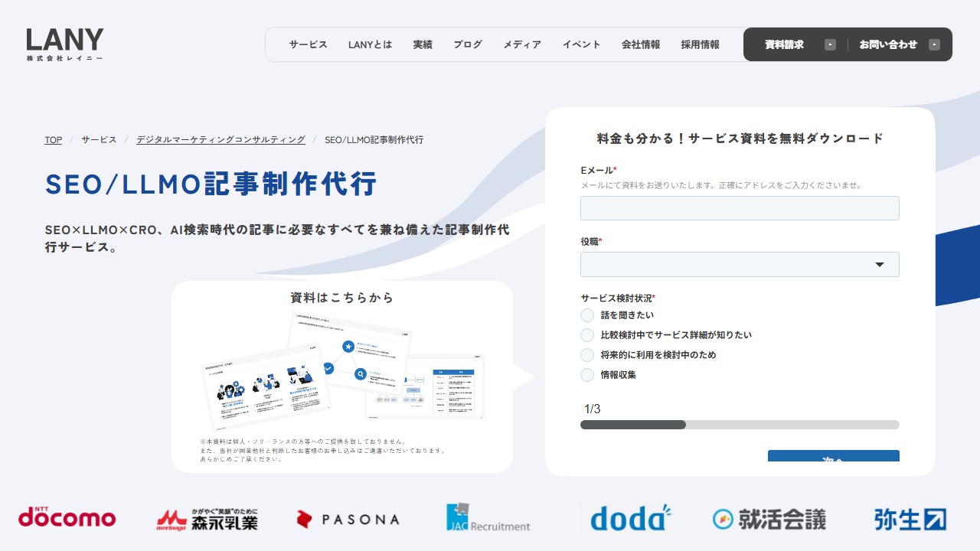
Task: Open the メディア menu item
Action: coord(522,44)
